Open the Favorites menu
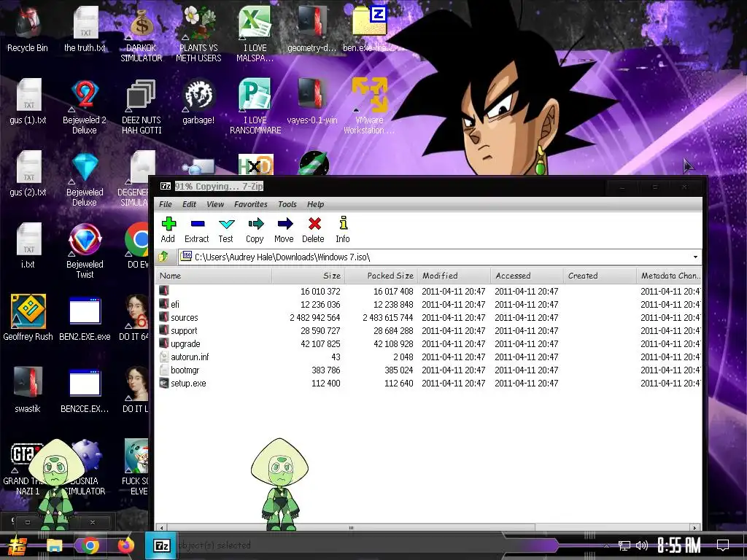Viewport: 747px width, 560px height. coord(251,204)
